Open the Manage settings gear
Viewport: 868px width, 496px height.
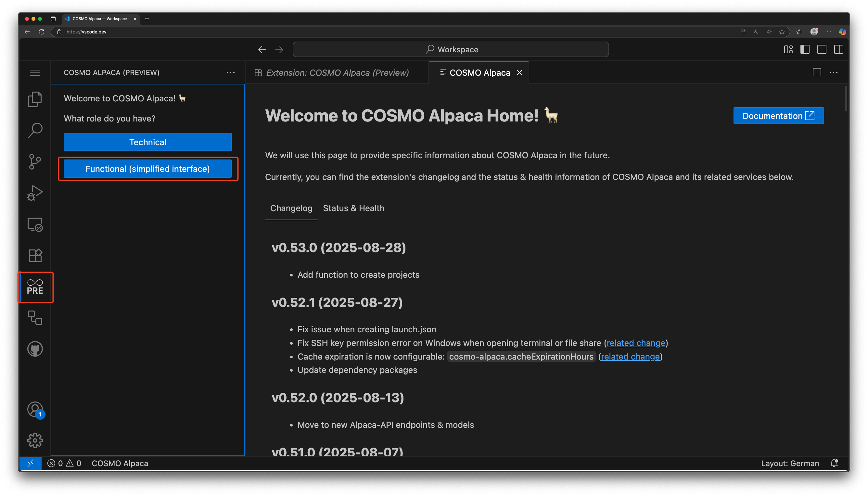(x=35, y=440)
